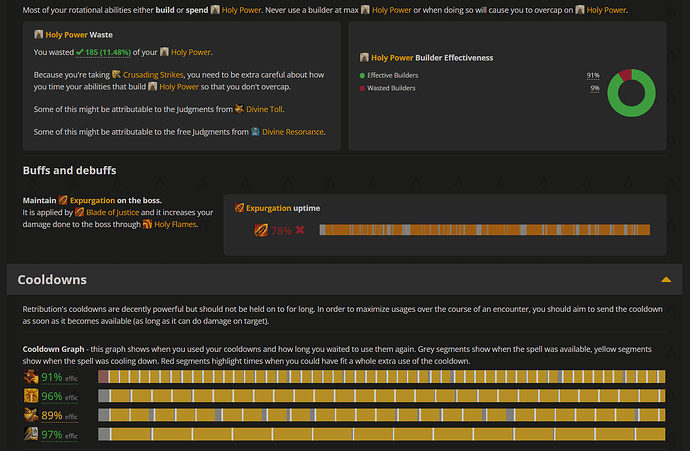This screenshot has width=690, height=451.
Task: Click the Holy Power icon in Builder Effectiveness title
Action: [363, 58]
